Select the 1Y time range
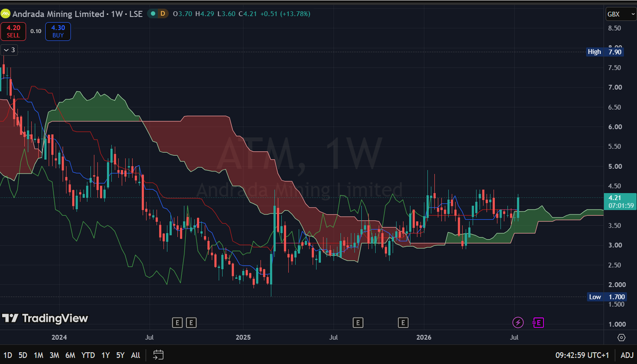This screenshot has width=637, height=364. click(x=106, y=355)
